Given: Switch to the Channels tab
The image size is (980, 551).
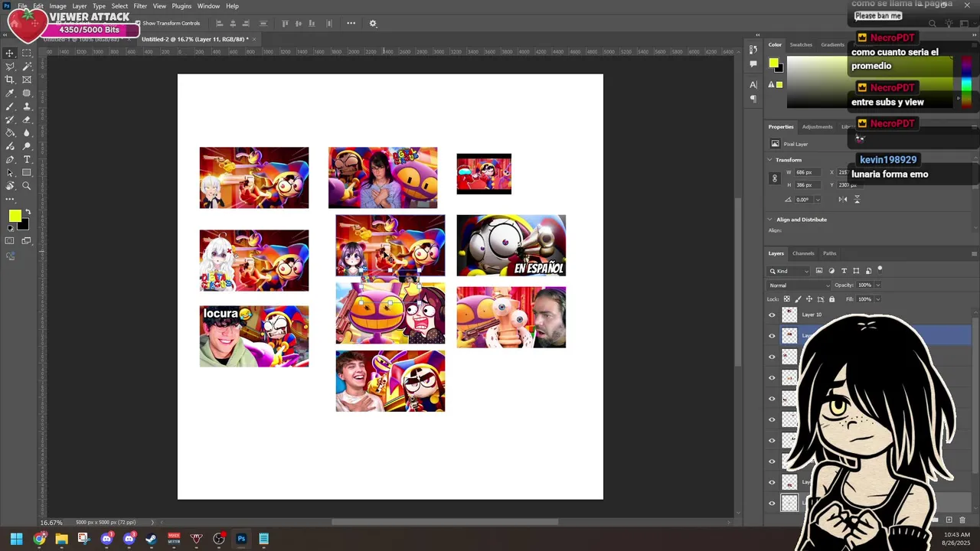Looking at the screenshot, I should [x=803, y=253].
